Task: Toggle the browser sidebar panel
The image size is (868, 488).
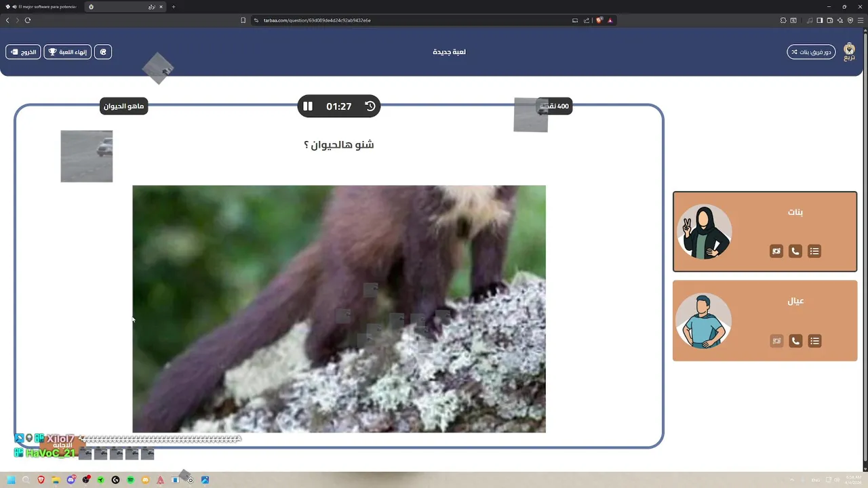Action: tap(819, 20)
